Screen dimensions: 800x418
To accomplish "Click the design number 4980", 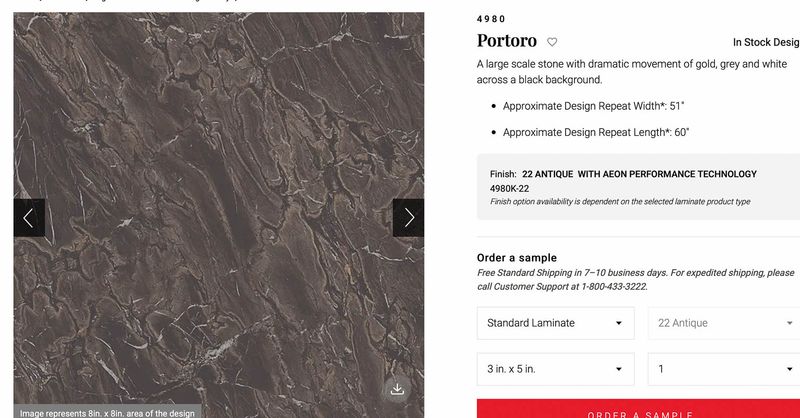I will point(491,19).
